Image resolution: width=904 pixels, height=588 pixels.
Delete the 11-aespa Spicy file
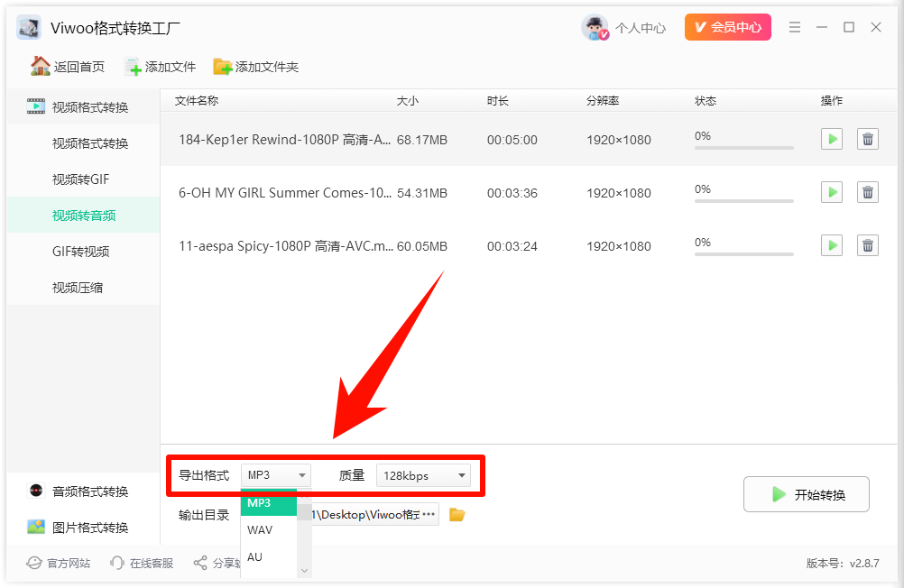[x=867, y=245]
